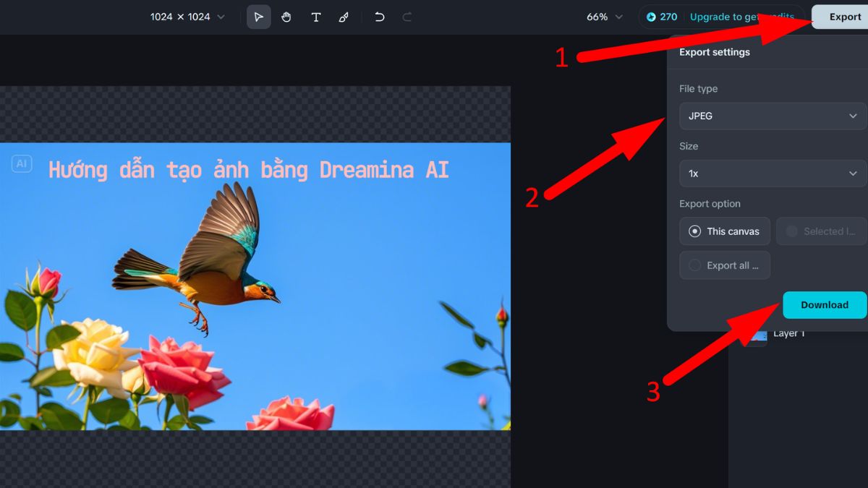Pick the Brush paint tool
This screenshot has height=488, width=868.
[344, 17]
